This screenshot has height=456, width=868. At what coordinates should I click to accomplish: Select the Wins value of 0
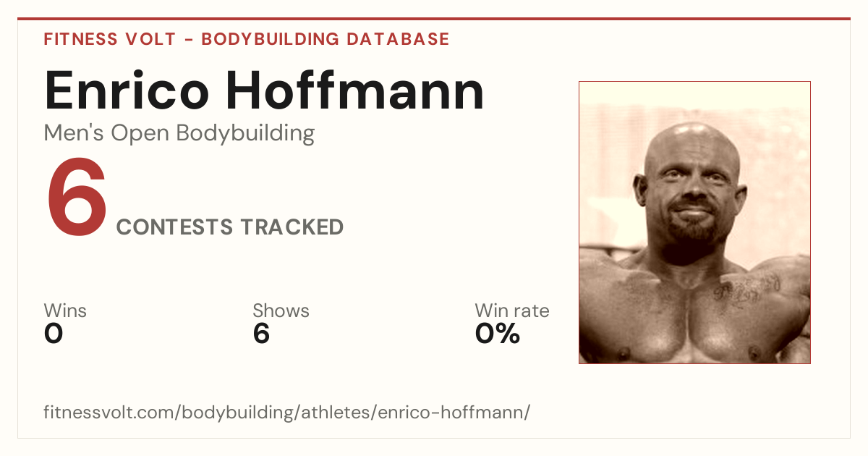tap(54, 334)
